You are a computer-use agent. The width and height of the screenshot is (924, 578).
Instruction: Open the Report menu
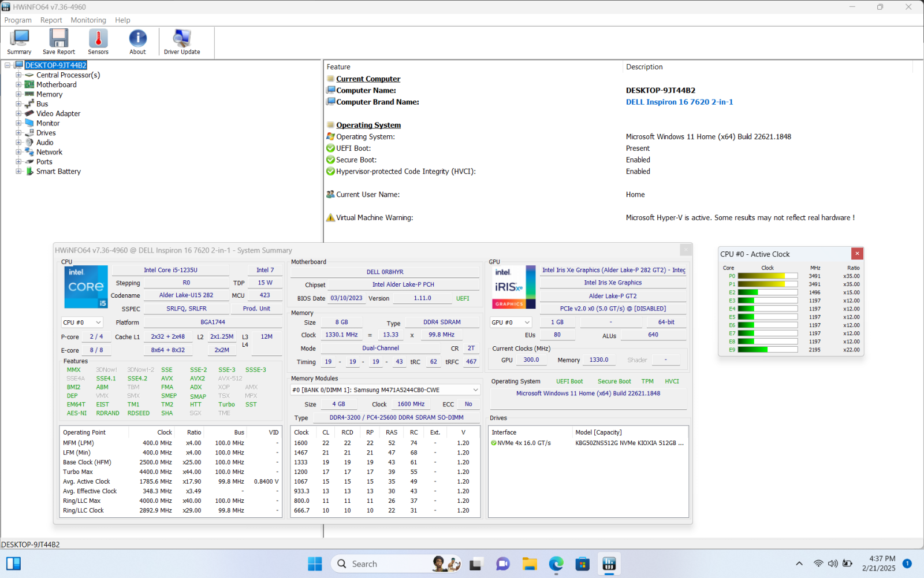[x=51, y=20]
